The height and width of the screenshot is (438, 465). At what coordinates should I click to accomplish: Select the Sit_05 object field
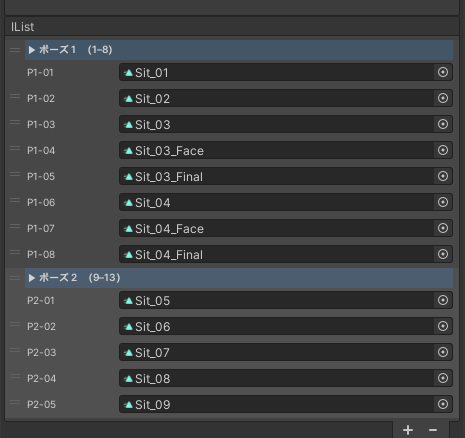click(x=286, y=300)
